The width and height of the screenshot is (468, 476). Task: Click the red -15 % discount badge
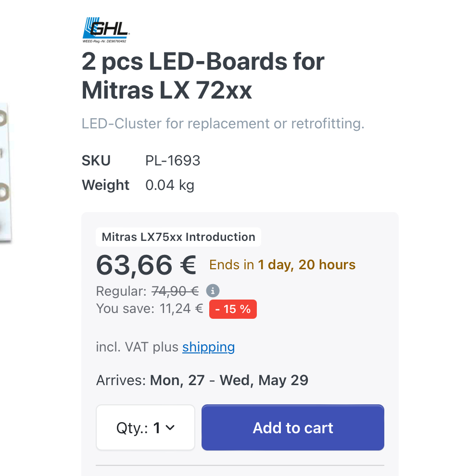(233, 309)
